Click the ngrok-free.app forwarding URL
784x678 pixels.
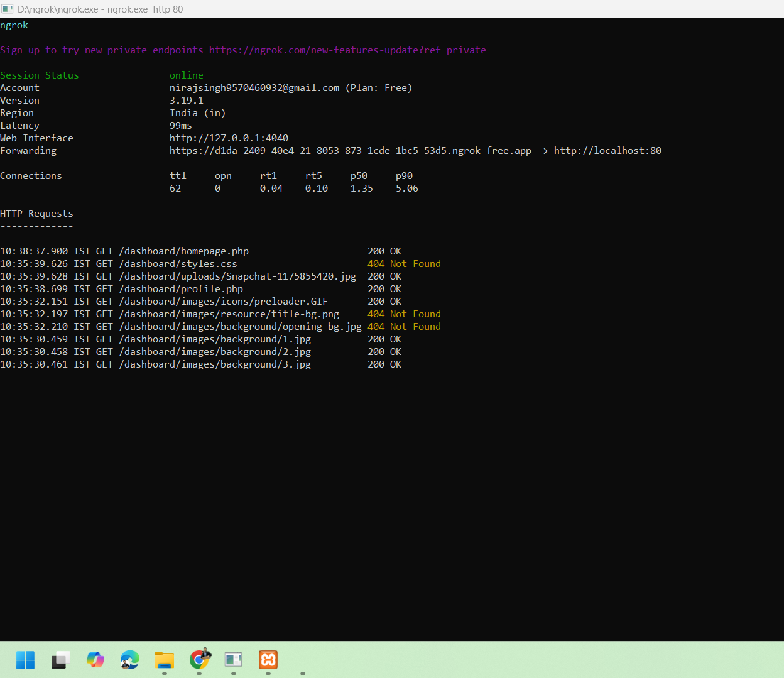pyautogui.click(x=351, y=151)
